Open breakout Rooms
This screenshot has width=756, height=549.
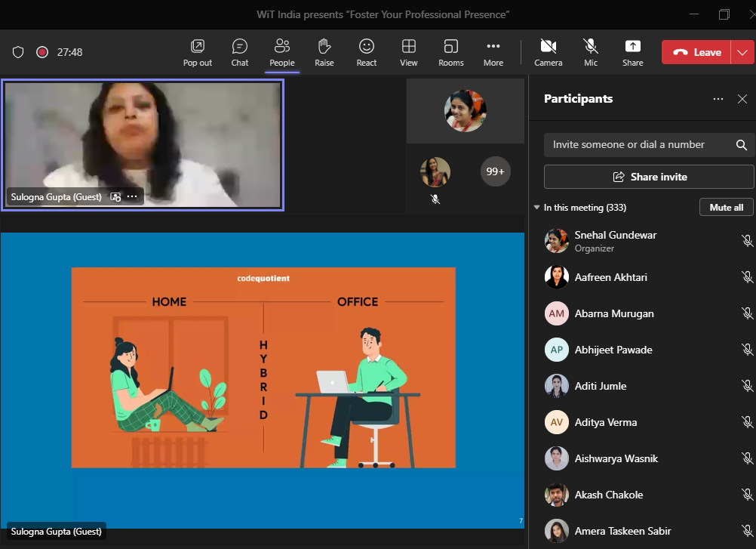(x=451, y=52)
